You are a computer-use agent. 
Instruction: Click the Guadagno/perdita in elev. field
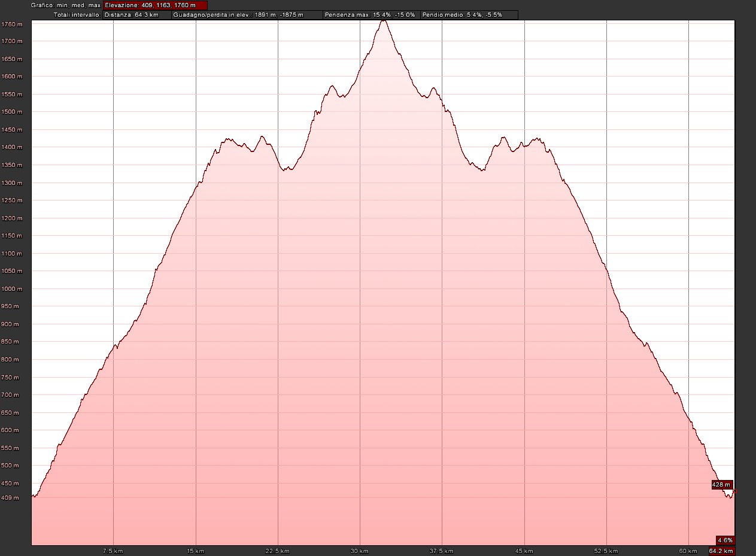246,14
